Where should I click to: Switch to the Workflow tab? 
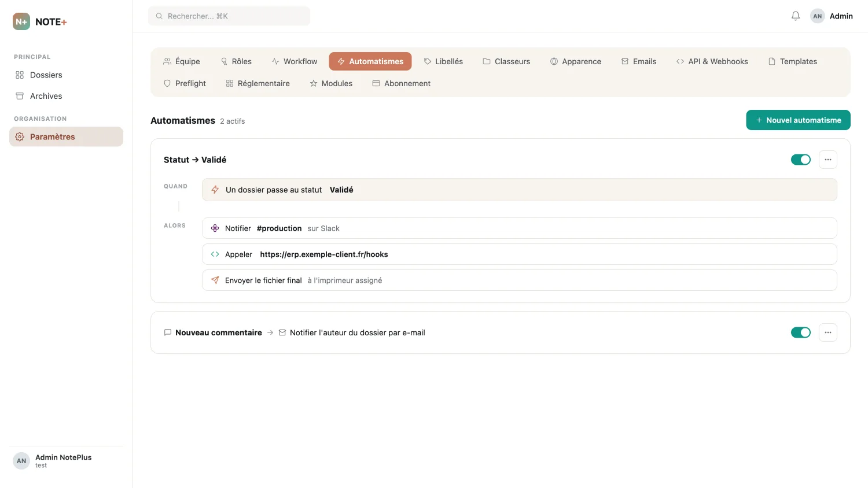[294, 61]
